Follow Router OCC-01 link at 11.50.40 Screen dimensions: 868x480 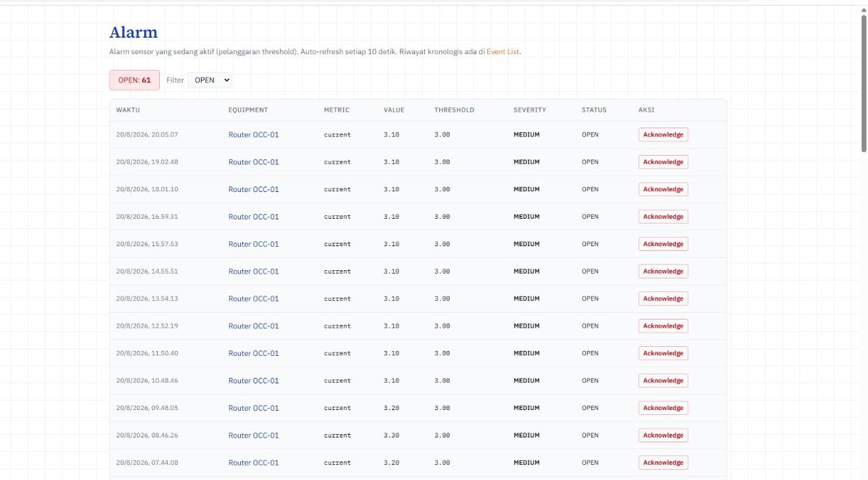(254, 353)
